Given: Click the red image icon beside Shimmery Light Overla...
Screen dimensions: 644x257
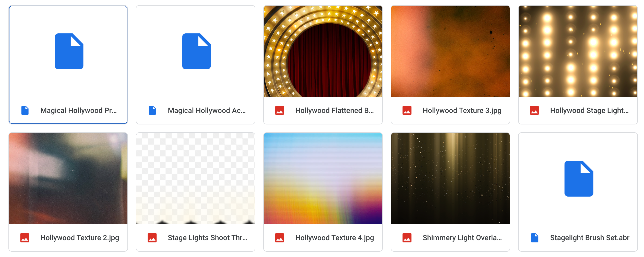Looking at the screenshot, I should click(x=407, y=237).
